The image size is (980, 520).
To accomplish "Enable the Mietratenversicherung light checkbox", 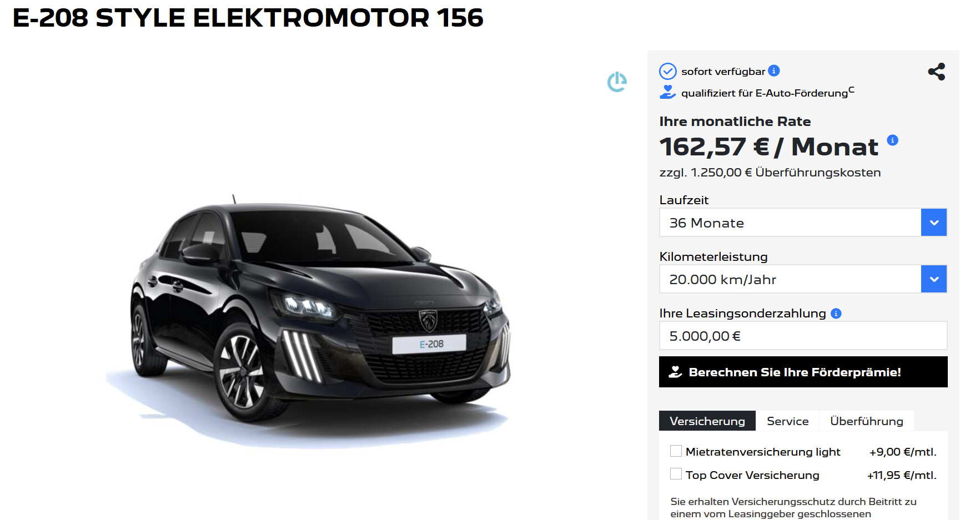I will pos(676,451).
